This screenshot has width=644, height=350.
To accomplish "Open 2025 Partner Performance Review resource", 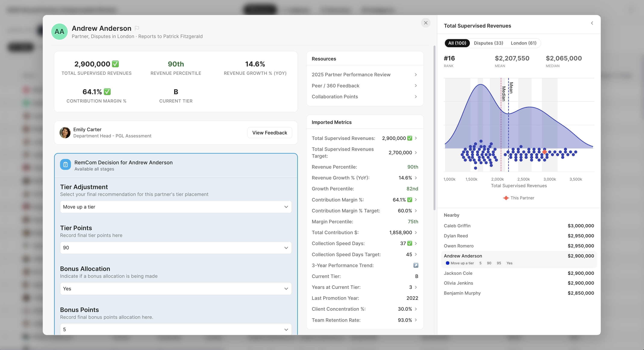I will (351, 75).
